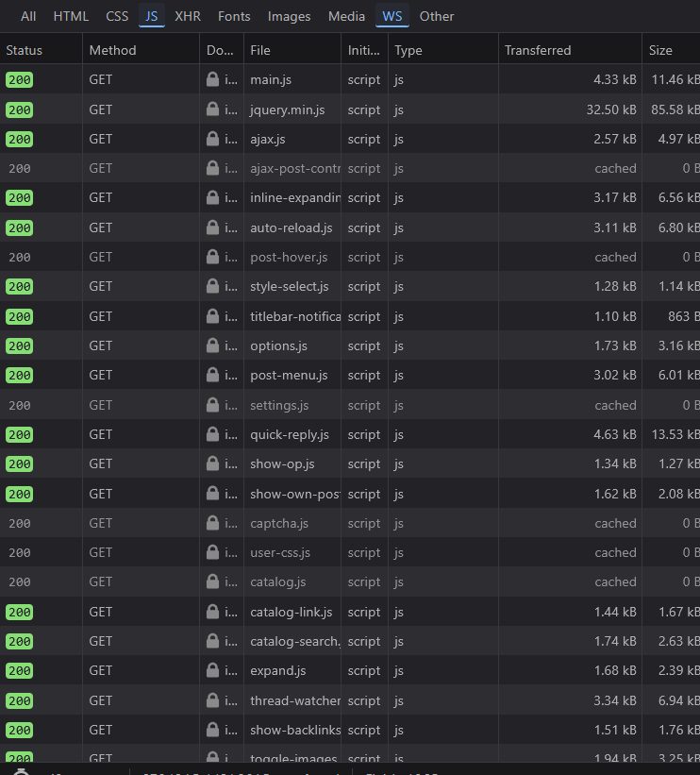
Task: Select the post-menu.js request row
Action: (x=289, y=376)
